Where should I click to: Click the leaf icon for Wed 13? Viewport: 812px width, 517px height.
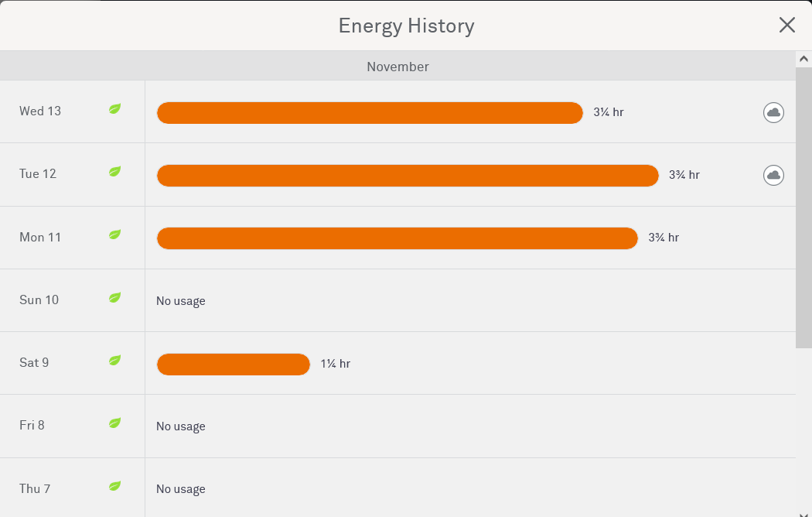pos(114,109)
